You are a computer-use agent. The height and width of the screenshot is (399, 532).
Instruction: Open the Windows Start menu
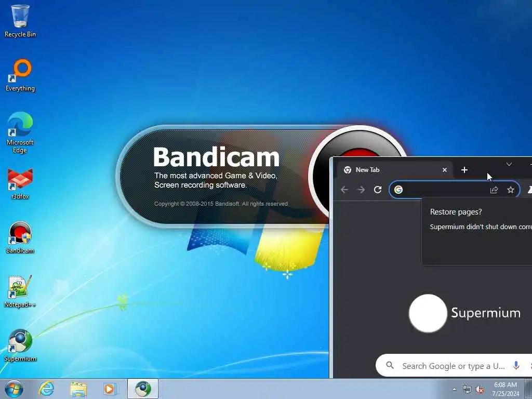pyautogui.click(x=14, y=389)
